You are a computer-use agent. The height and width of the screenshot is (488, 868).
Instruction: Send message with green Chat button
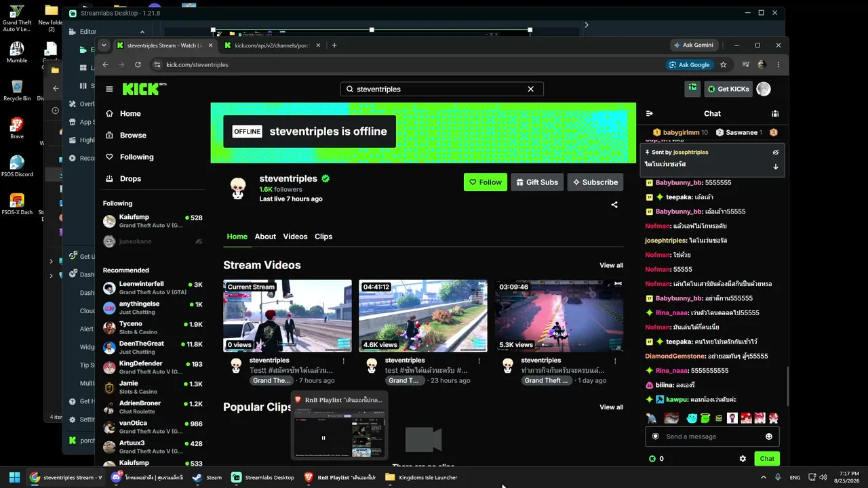pos(767,459)
